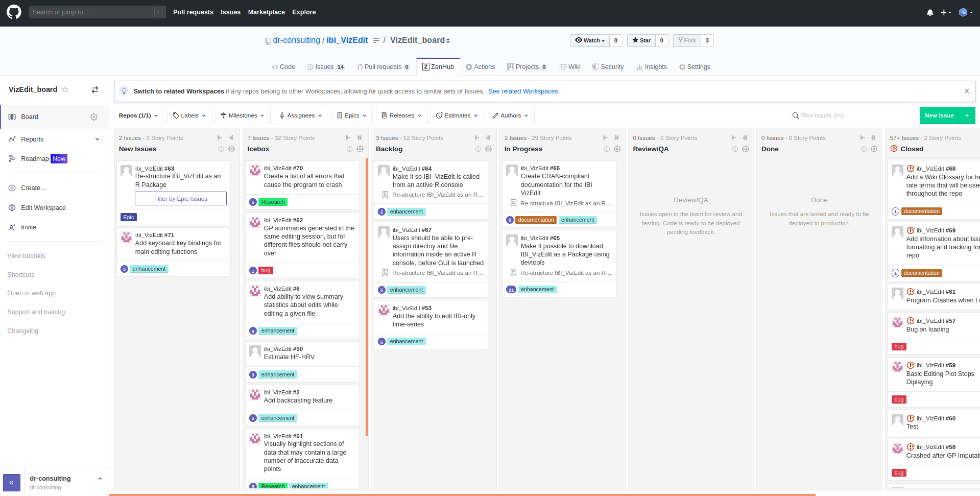Star the VizEdit_board workspace

point(65,89)
